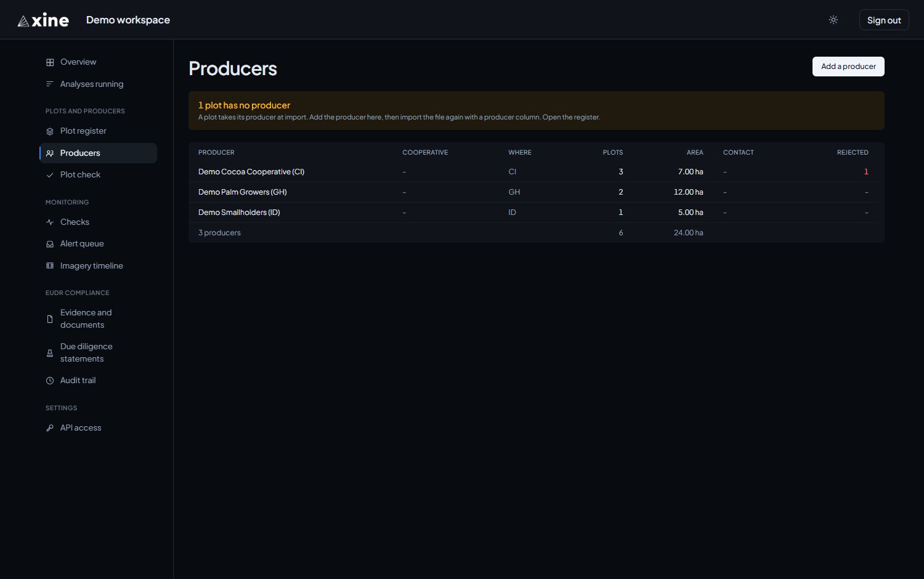Click the 3 producers summary text
Image resolution: width=924 pixels, height=579 pixels.
point(219,233)
